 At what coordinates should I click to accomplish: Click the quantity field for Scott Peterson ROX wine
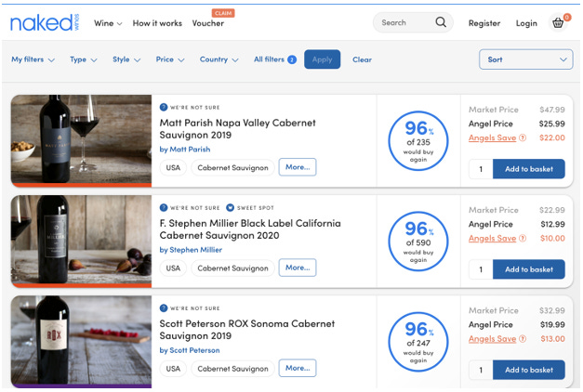pyautogui.click(x=481, y=370)
